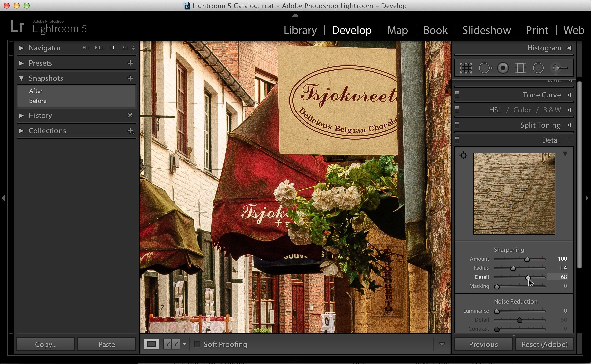Expand the Navigator panel

pos(21,48)
